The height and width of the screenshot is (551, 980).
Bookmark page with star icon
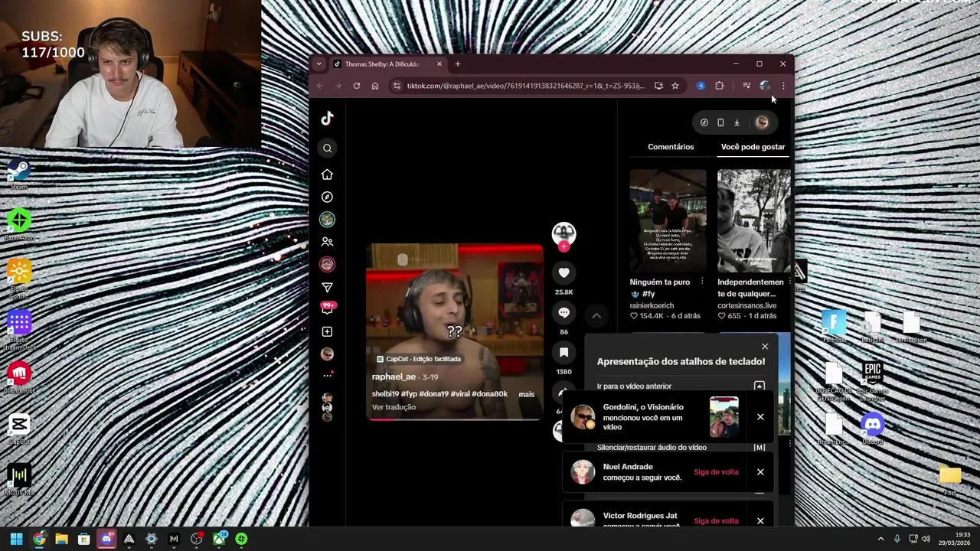pos(675,86)
